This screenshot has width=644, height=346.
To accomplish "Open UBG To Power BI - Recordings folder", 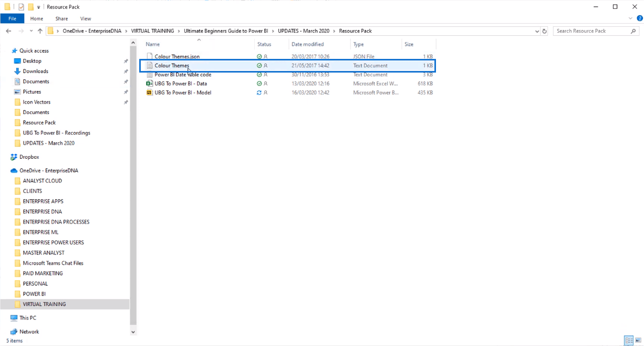I will [x=56, y=133].
